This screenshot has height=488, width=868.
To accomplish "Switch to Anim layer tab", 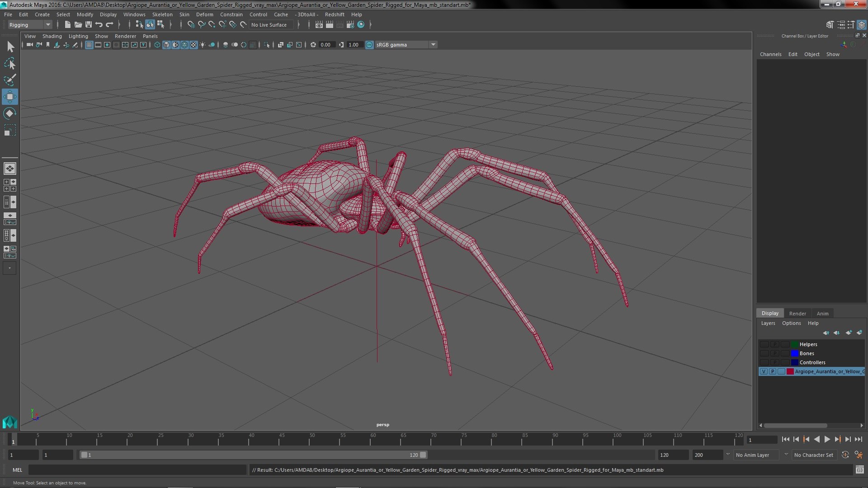I will (x=822, y=314).
